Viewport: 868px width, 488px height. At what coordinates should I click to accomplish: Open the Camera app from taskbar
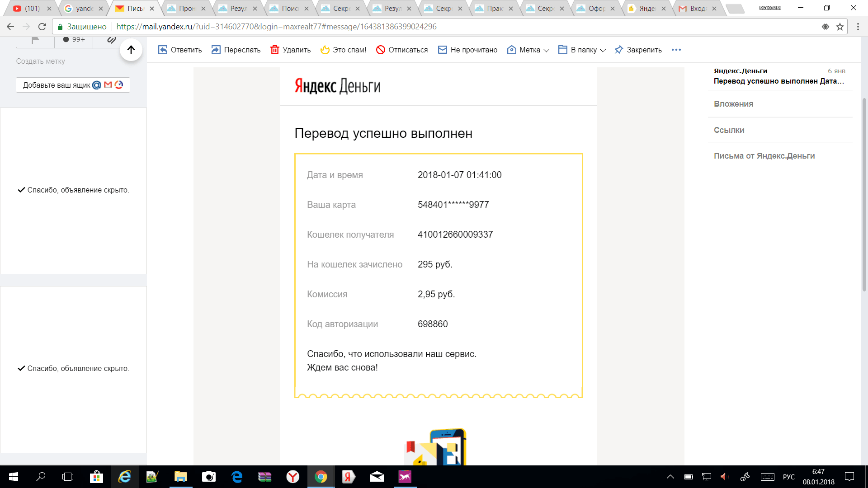tap(209, 477)
